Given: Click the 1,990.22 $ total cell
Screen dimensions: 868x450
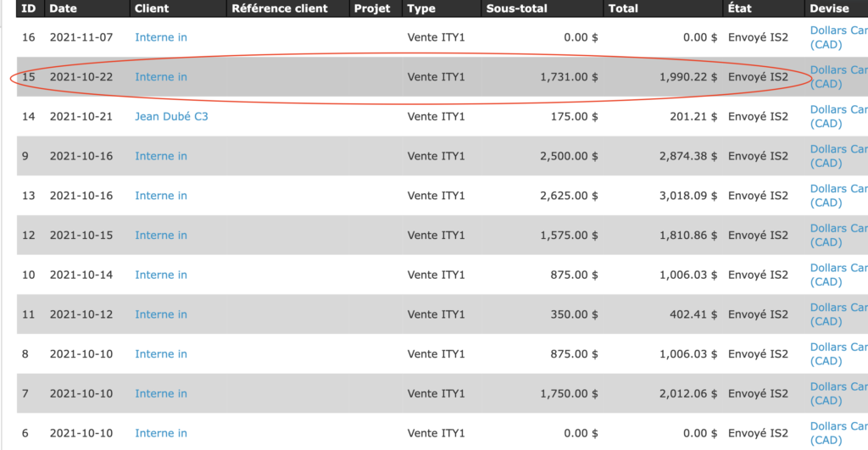Looking at the screenshot, I should (x=687, y=77).
